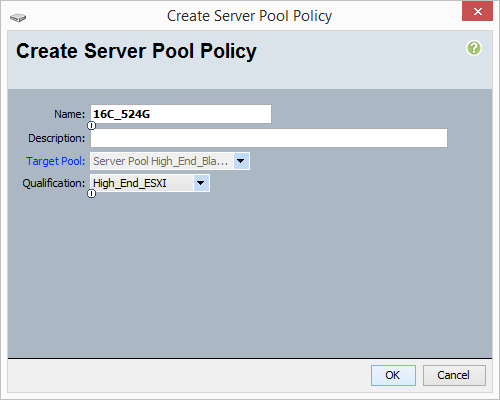Open help via green question mark icon
This screenshot has width=500, height=400.
474,48
